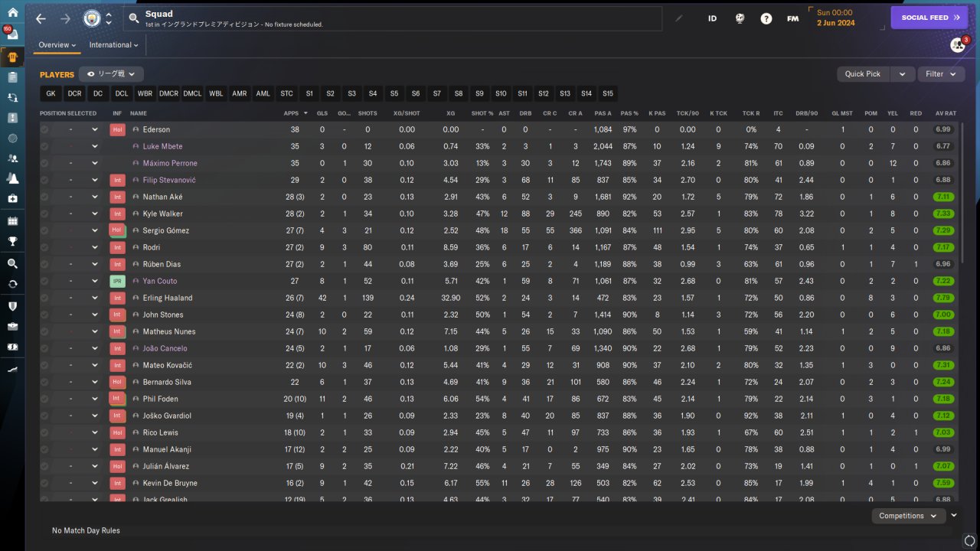The image size is (980, 551).
Task: Click the squad list vertical scrollbar
Action: click(x=962, y=191)
